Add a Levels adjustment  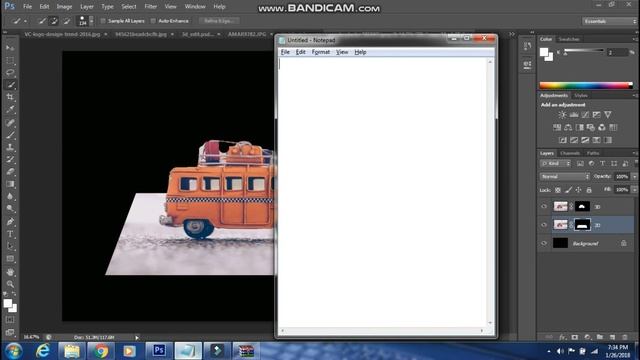click(574, 115)
